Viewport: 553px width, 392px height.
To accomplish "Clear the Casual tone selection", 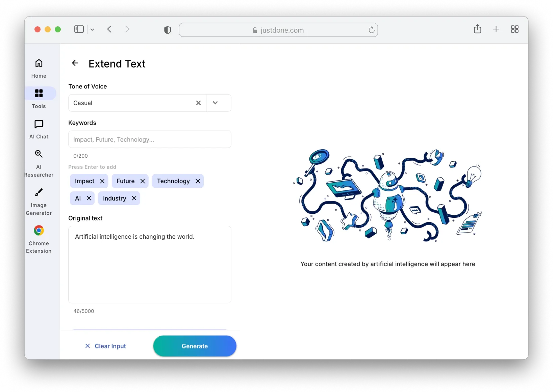I will 198,103.
